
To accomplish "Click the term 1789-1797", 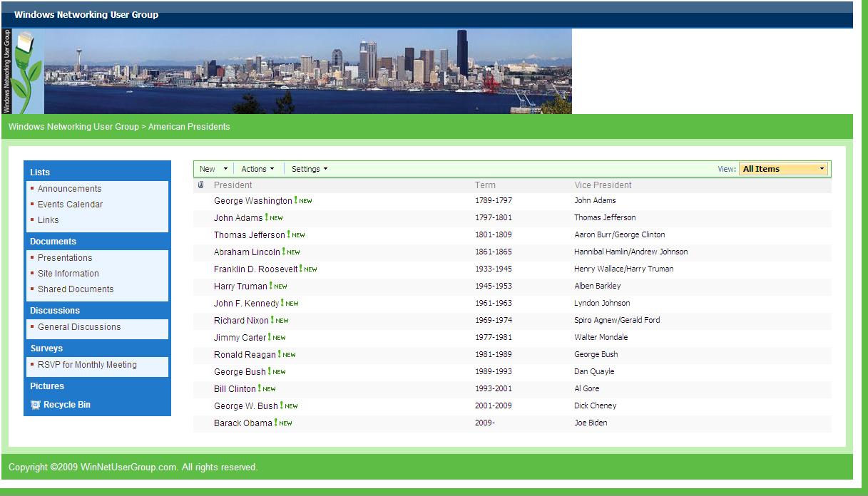I will [494, 201].
